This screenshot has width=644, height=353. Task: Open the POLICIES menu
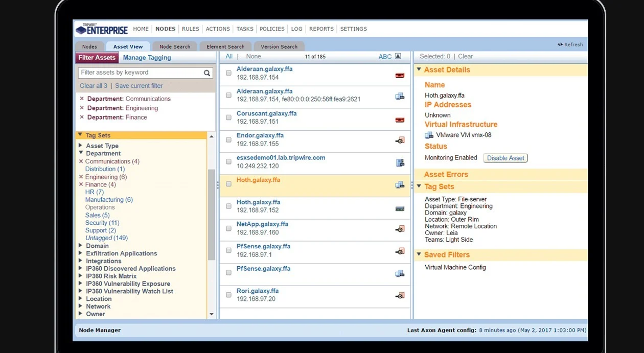coord(271,29)
